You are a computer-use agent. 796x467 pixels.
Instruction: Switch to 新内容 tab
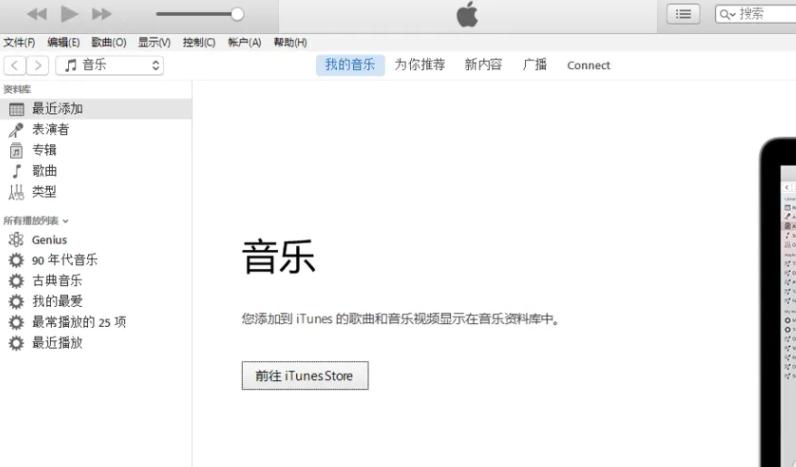[x=483, y=65]
